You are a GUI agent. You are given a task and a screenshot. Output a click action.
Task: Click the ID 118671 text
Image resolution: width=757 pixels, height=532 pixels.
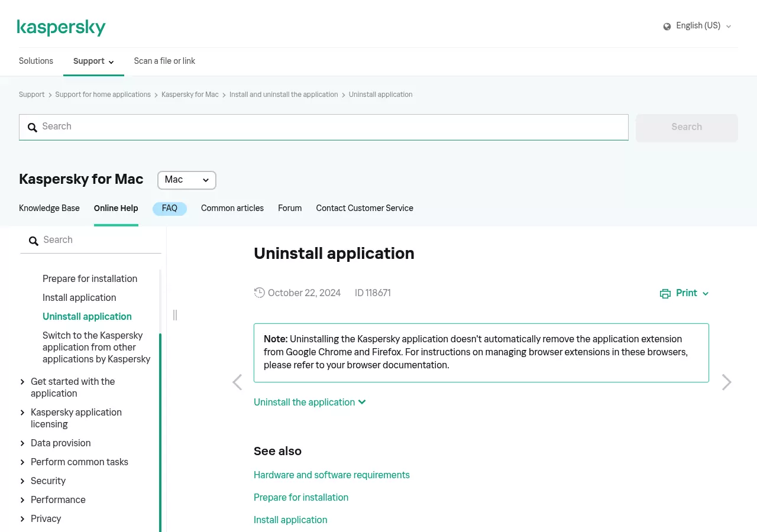[373, 293]
